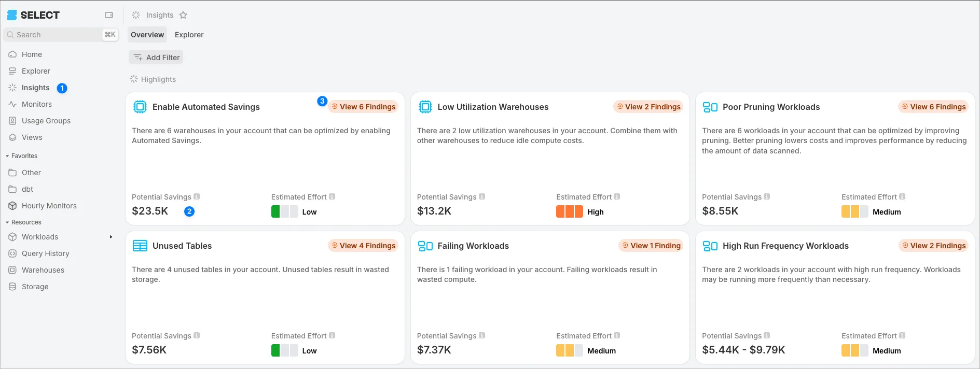
Task: Click info icon beside Potential Savings $23.5K
Action: coord(197,196)
